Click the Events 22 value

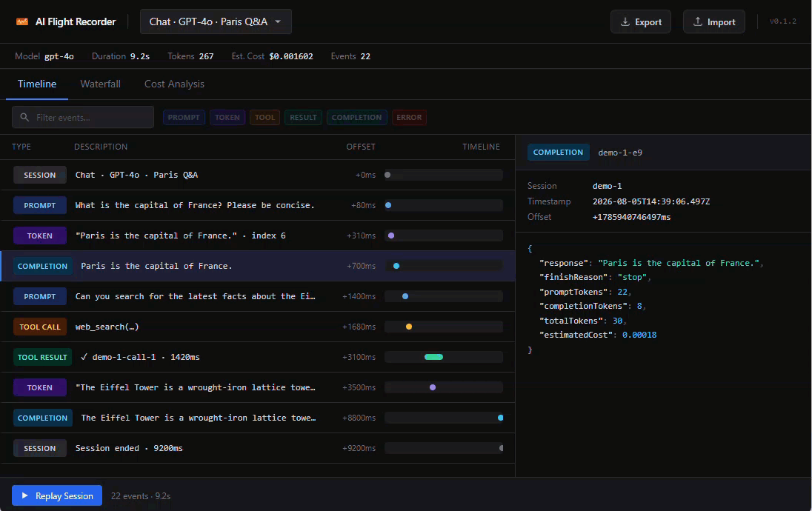click(x=365, y=56)
